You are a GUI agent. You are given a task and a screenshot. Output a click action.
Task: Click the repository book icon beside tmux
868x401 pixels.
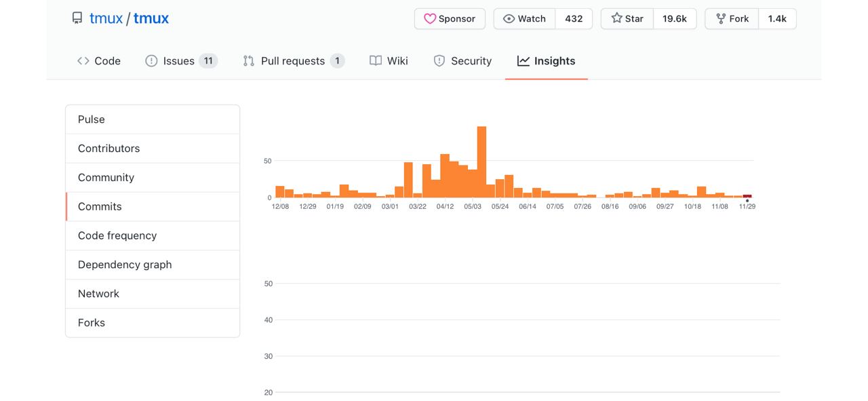pos(77,18)
